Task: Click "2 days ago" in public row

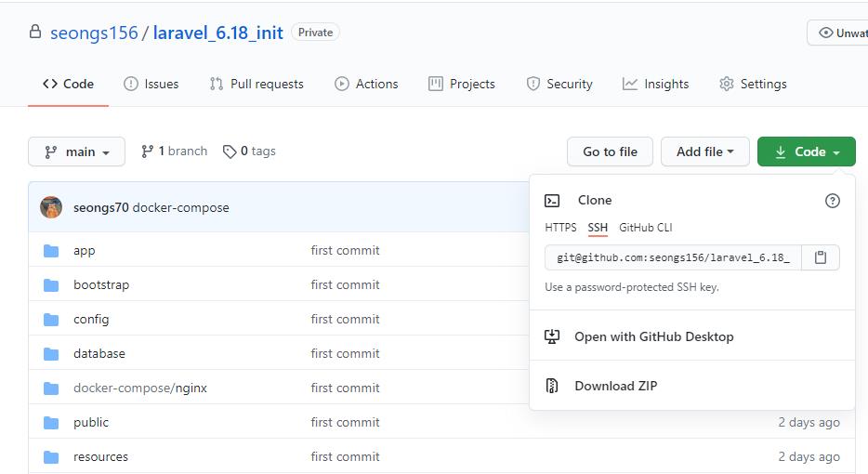Action: [x=809, y=423]
